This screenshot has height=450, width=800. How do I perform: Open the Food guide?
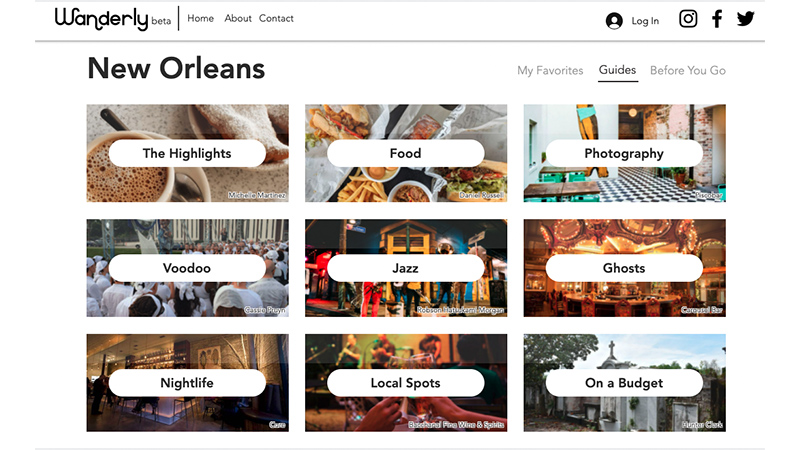tap(406, 153)
